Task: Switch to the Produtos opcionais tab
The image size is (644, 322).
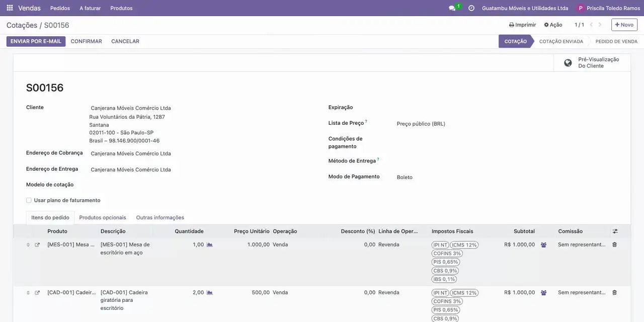Action: (x=103, y=217)
